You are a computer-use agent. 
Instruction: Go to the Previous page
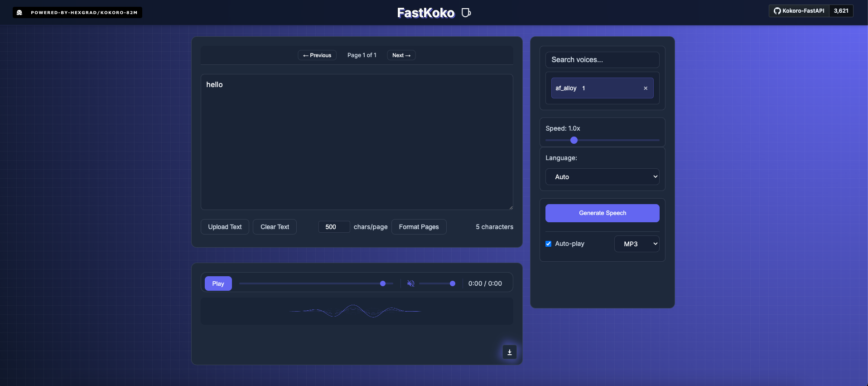pos(317,55)
